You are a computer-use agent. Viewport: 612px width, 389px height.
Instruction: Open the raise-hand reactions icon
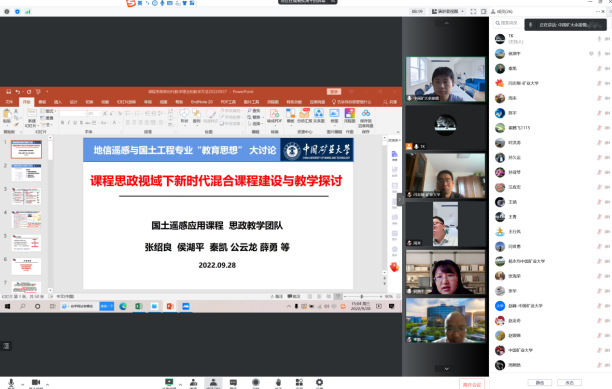pyautogui.click(x=278, y=383)
